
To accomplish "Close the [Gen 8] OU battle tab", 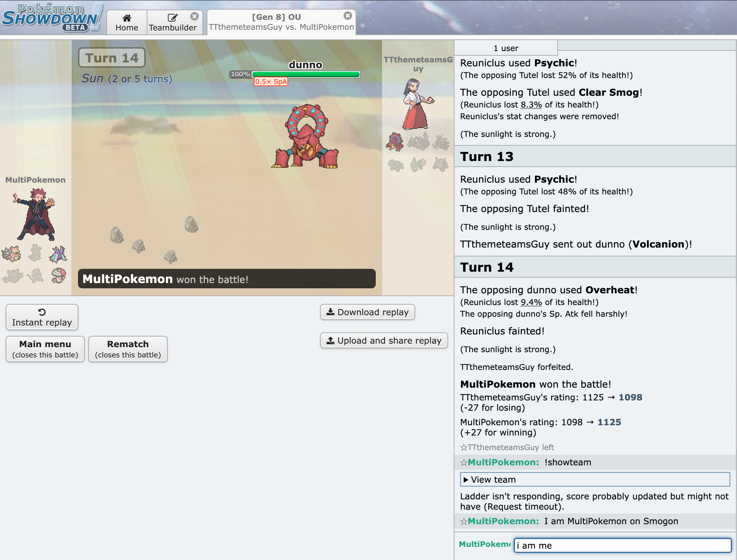I will point(348,16).
